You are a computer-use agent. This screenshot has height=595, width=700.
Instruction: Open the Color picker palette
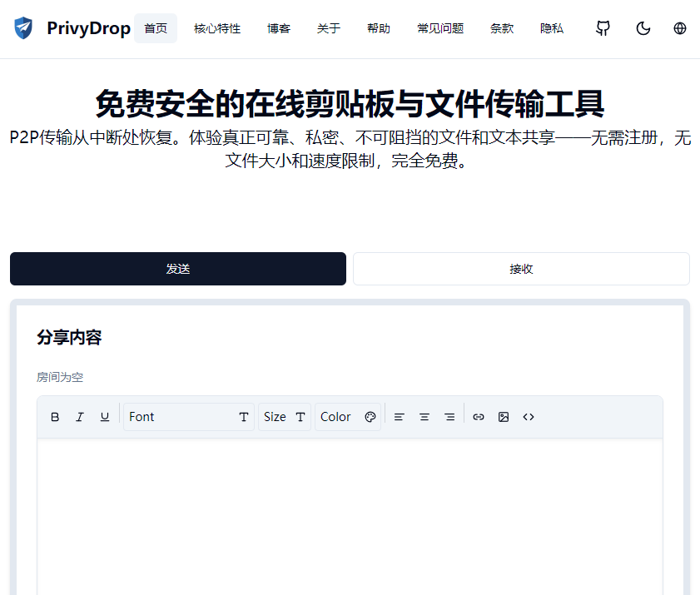[x=348, y=417]
